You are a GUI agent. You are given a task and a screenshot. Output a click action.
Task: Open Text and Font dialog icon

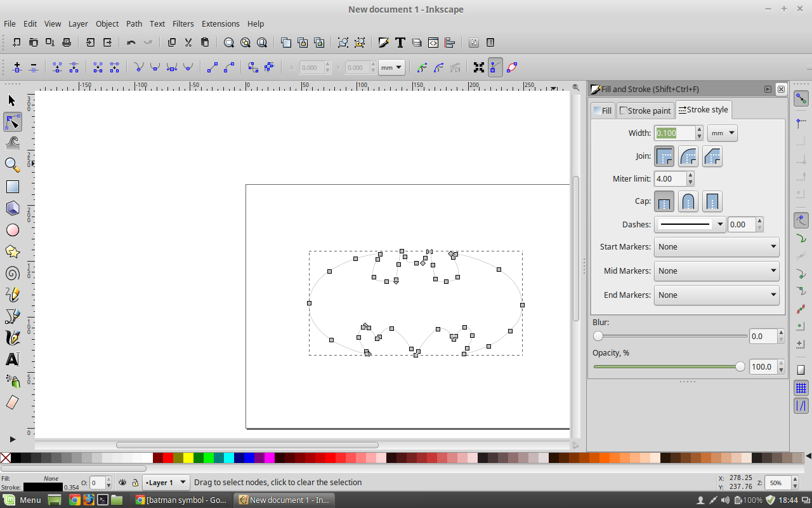coord(400,43)
